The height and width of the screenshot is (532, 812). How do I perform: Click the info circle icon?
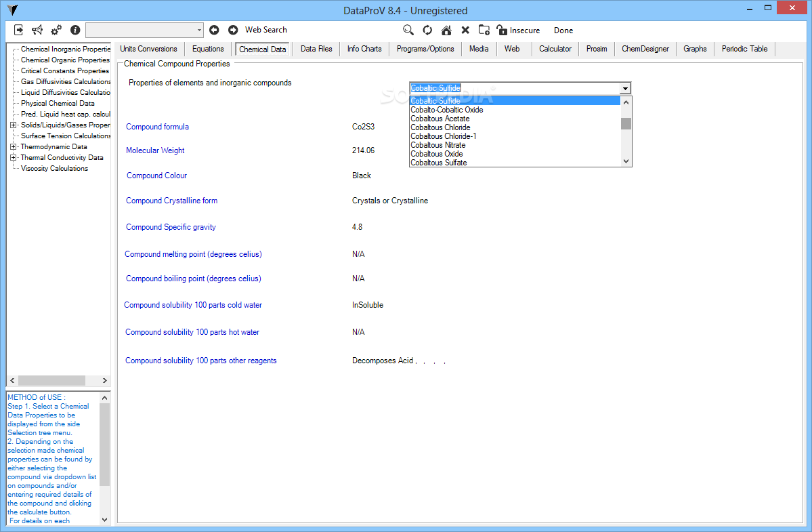[x=75, y=30]
